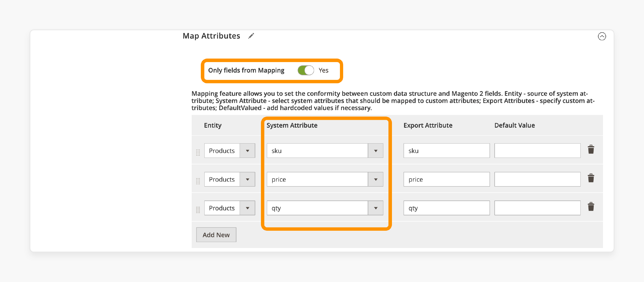
Task: Select the qty Export Attribute text field
Action: (446, 208)
